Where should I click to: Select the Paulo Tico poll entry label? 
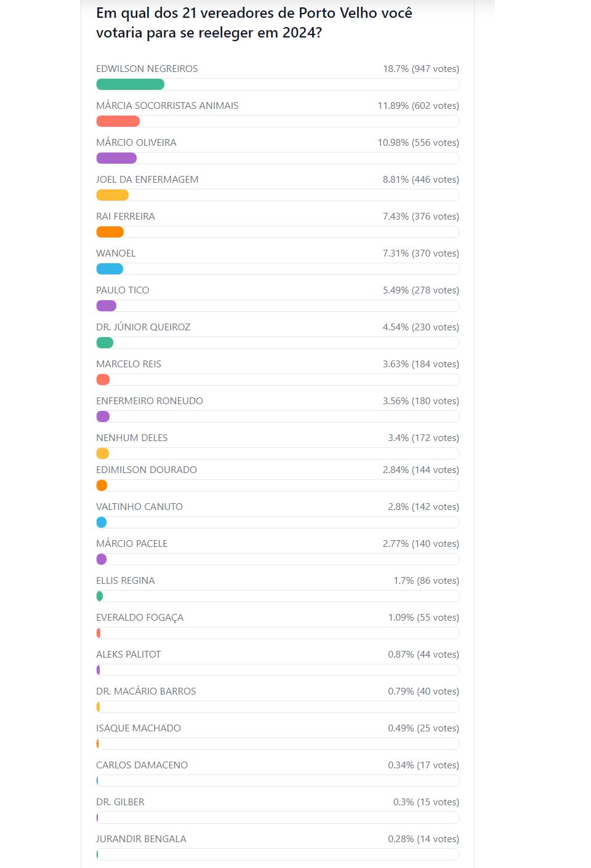[x=123, y=290]
